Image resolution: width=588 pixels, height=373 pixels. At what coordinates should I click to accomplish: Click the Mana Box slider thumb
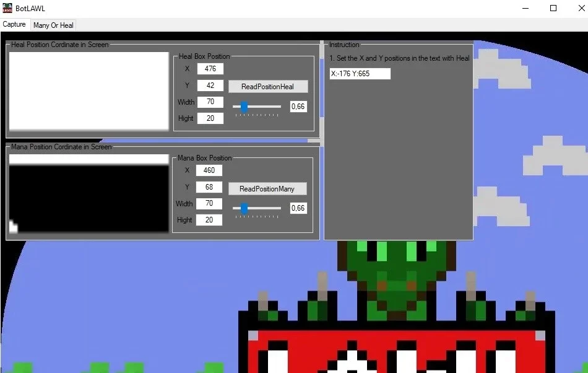pos(244,208)
